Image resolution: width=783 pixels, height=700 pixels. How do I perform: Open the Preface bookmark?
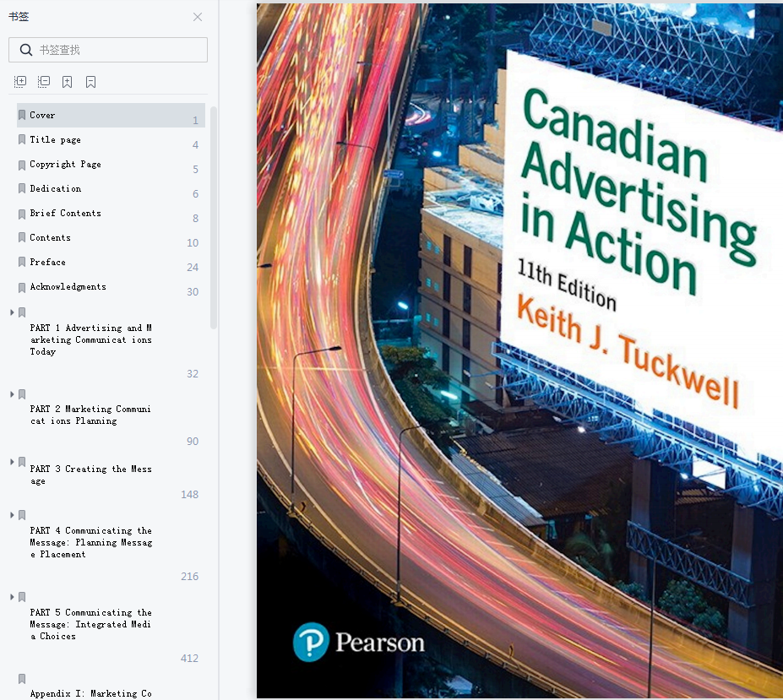point(47,262)
